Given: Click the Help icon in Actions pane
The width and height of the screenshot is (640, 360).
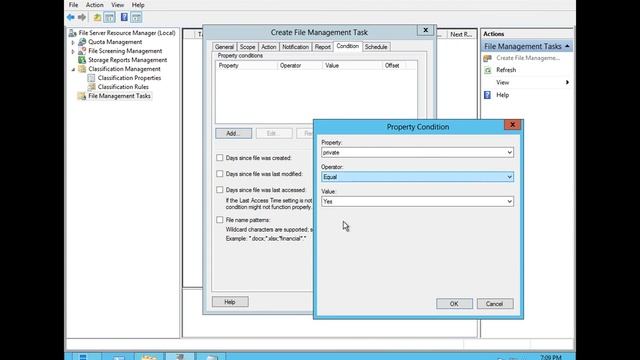Looking at the screenshot, I should [x=487, y=95].
